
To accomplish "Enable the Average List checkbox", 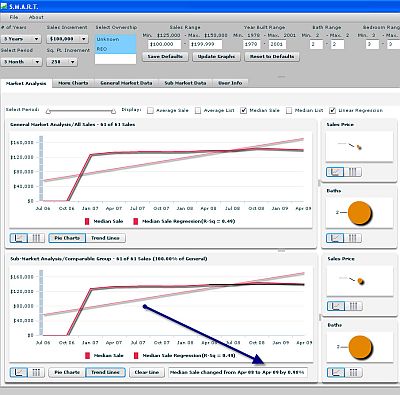I will [x=198, y=110].
